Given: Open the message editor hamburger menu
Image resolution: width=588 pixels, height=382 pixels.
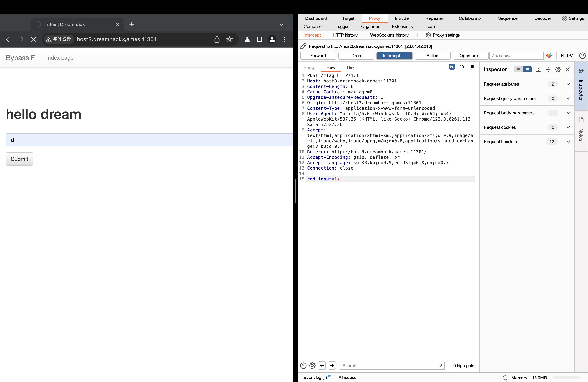Looking at the screenshot, I should (472, 67).
